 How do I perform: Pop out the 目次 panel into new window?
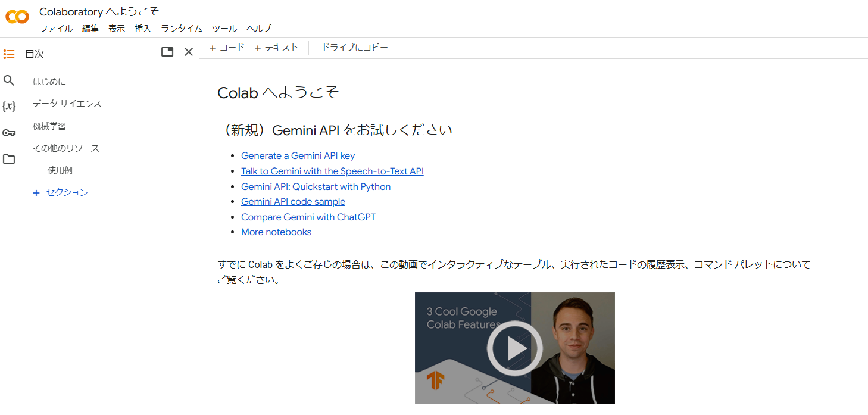pyautogui.click(x=167, y=52)
